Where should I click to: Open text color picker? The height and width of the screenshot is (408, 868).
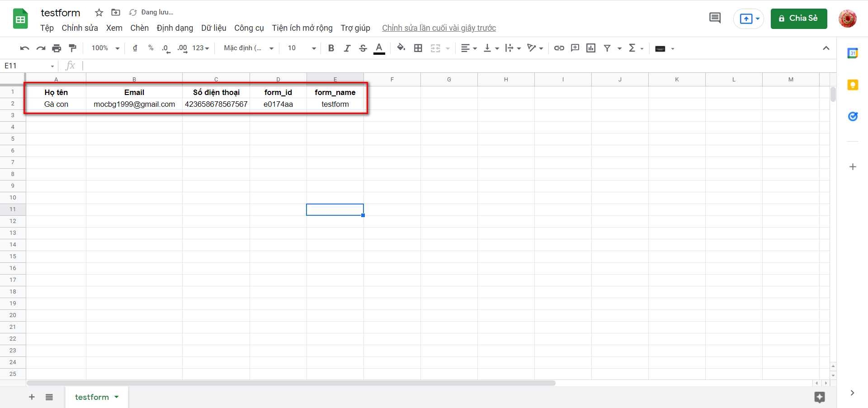click(379, 48)
